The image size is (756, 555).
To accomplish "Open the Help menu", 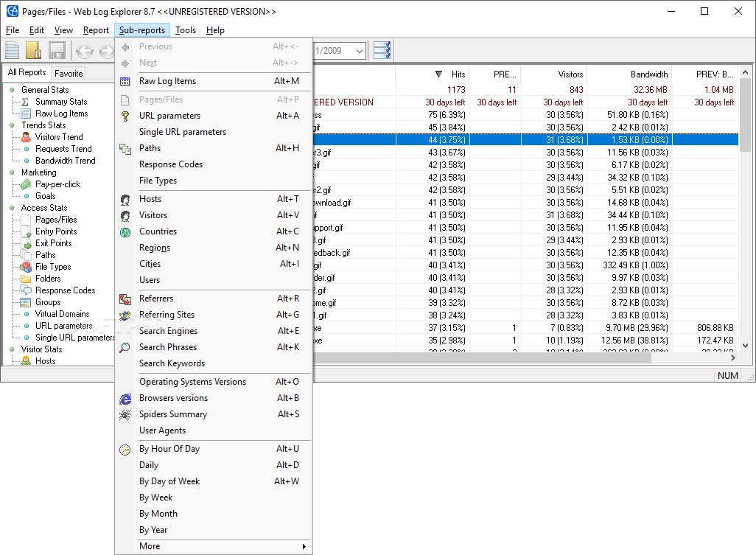I will pos(215,30).
